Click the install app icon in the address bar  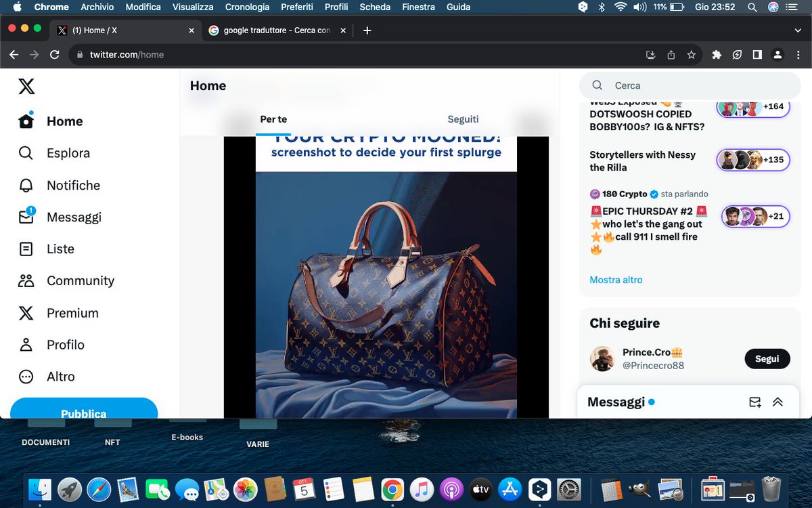coord(651,55)
